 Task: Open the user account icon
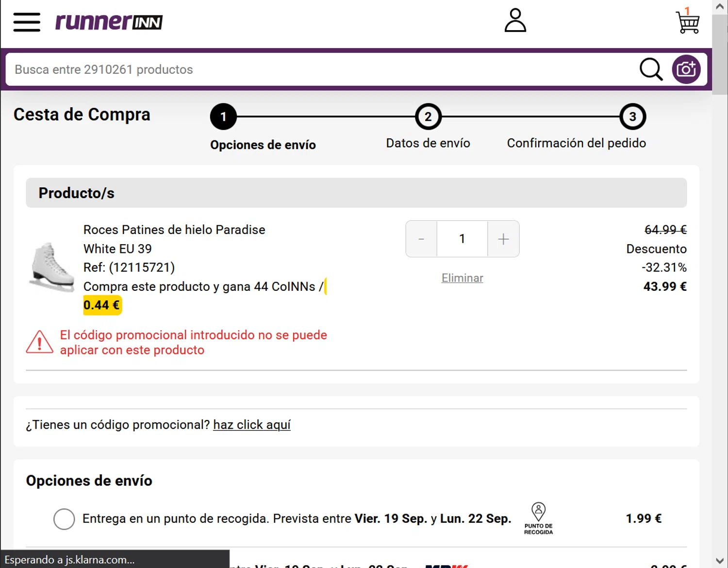pos(515,21)
